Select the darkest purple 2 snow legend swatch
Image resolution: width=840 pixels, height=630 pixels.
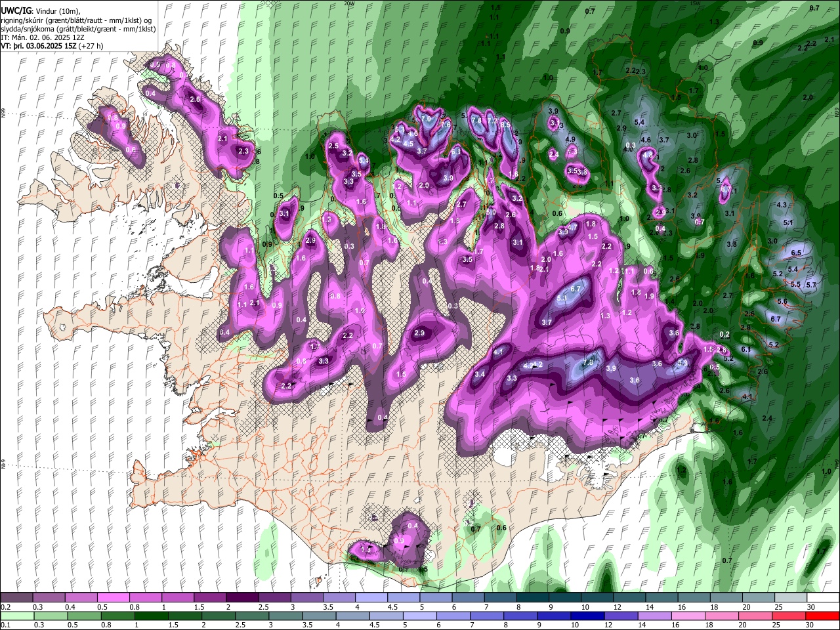(242, 598)
